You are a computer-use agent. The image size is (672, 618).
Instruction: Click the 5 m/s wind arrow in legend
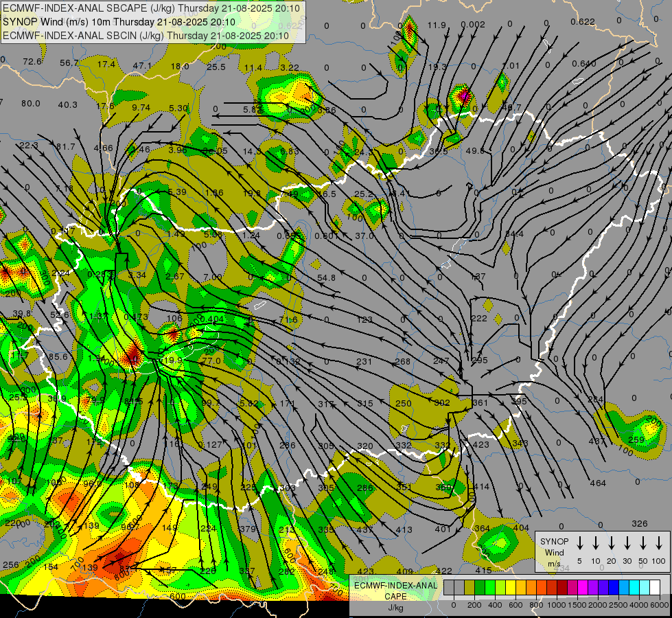click(579, 543)
